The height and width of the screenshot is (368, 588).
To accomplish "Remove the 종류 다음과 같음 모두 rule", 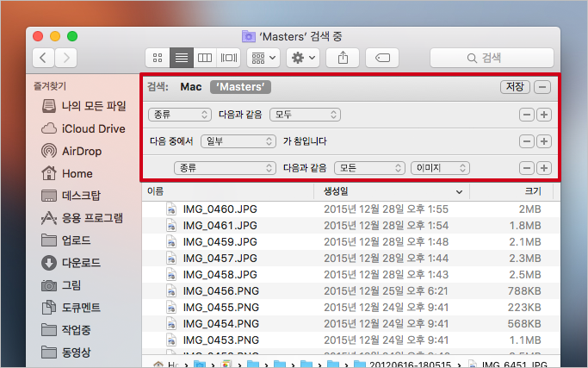I will (527, 115).
